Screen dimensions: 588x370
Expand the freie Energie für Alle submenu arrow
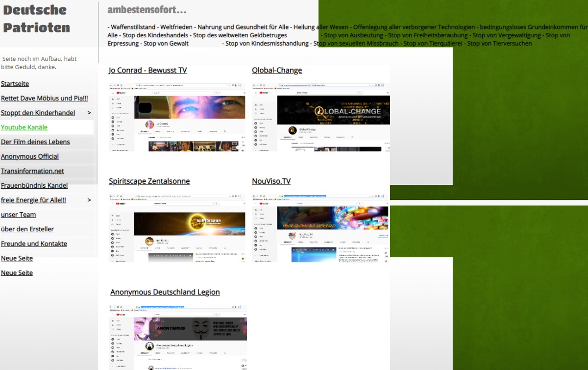89,200
